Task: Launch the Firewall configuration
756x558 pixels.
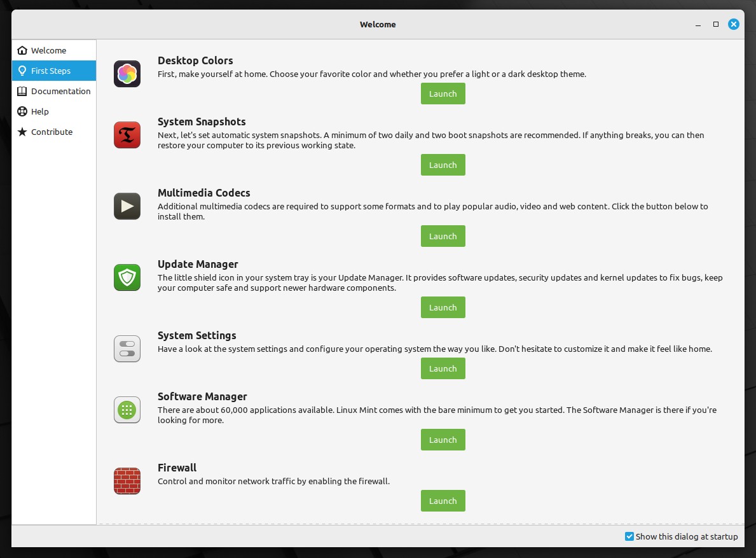Action: click(x=443, y=501)
